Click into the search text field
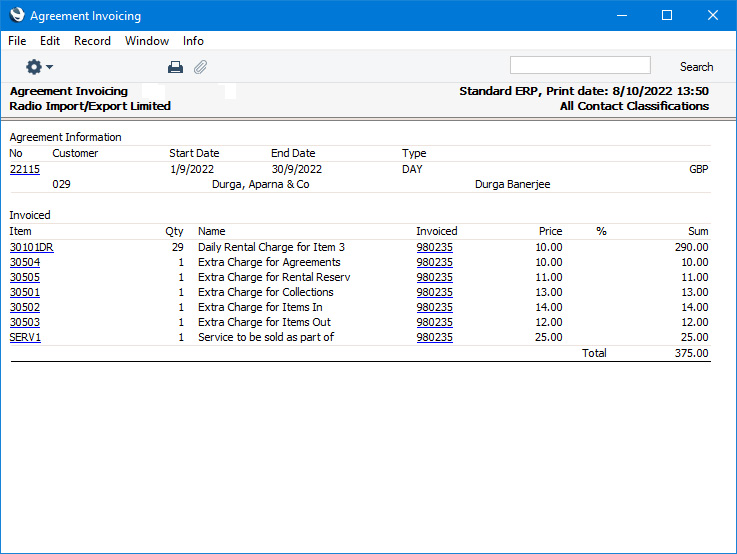This screenshot has width=737, height=554. click(x=580, y=66)
